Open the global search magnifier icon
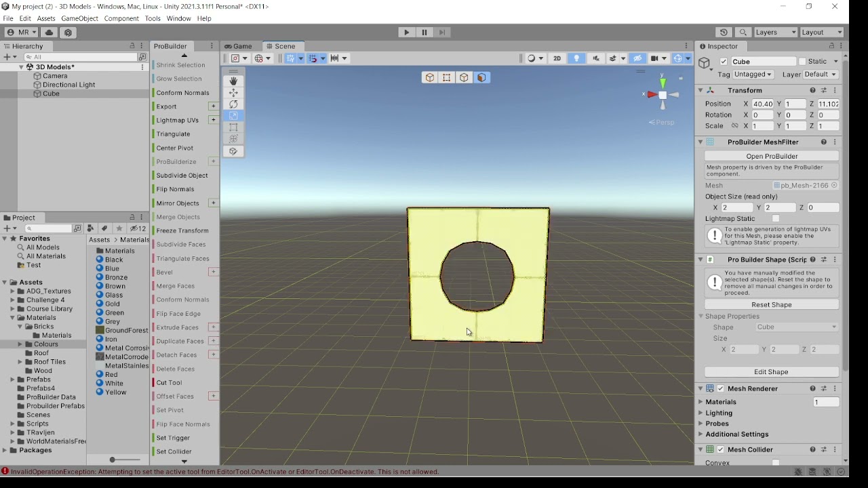Viewport: 868px width, 488px height. tap(743, 32)
